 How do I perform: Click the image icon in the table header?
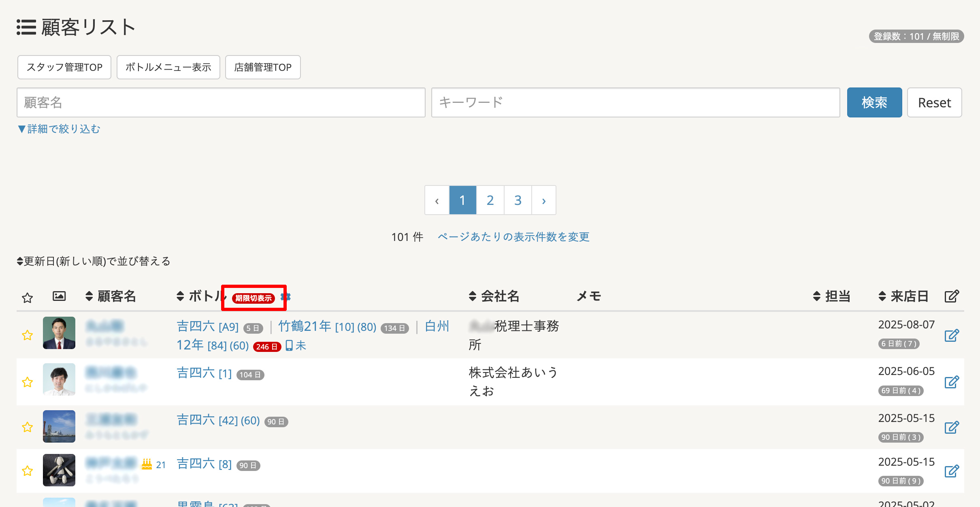click(x=59, y=296)
